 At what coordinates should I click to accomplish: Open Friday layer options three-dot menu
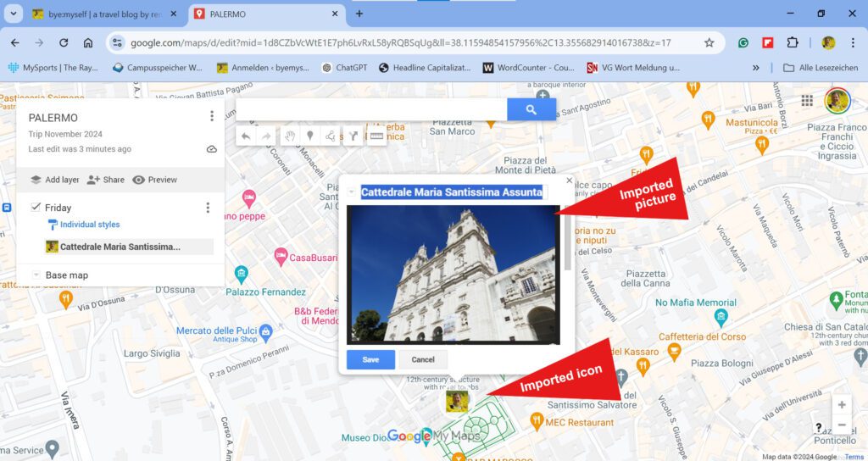pos(208,208)
